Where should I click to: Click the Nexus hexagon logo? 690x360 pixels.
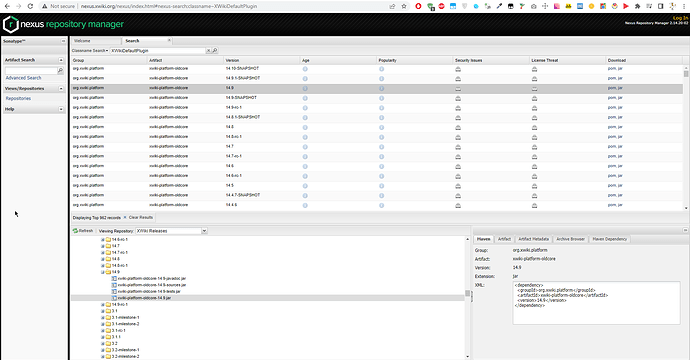[x=11, y=25]
